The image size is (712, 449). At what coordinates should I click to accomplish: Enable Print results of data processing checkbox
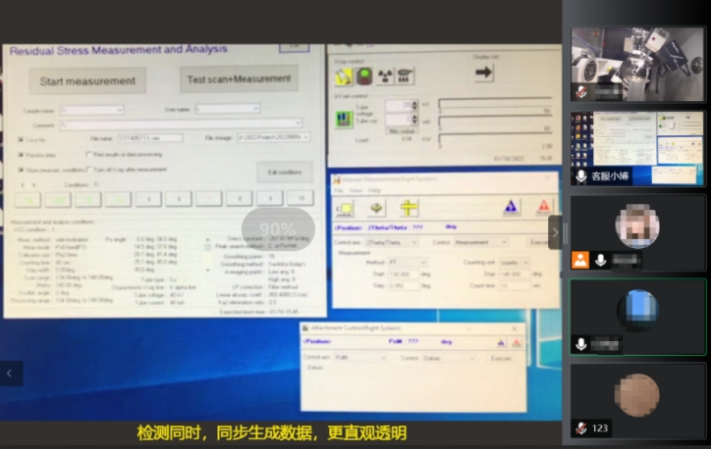click(x=89, y=155)
